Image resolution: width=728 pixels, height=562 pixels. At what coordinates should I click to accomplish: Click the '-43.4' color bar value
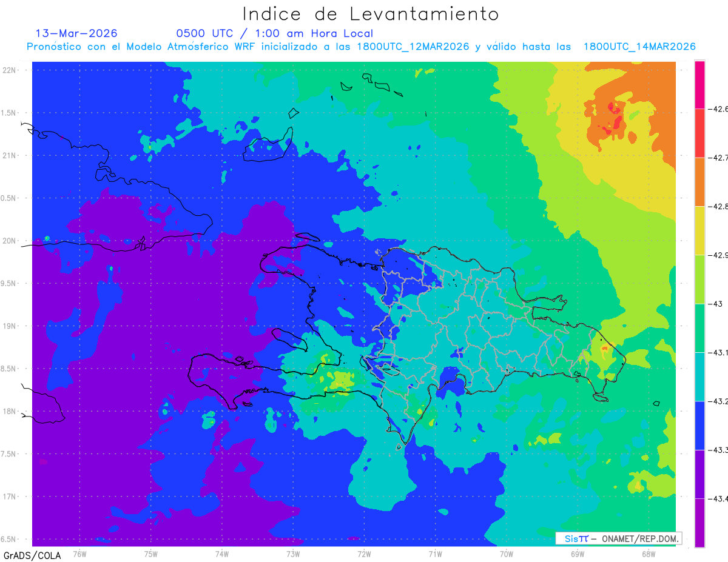tap(719, 498)
